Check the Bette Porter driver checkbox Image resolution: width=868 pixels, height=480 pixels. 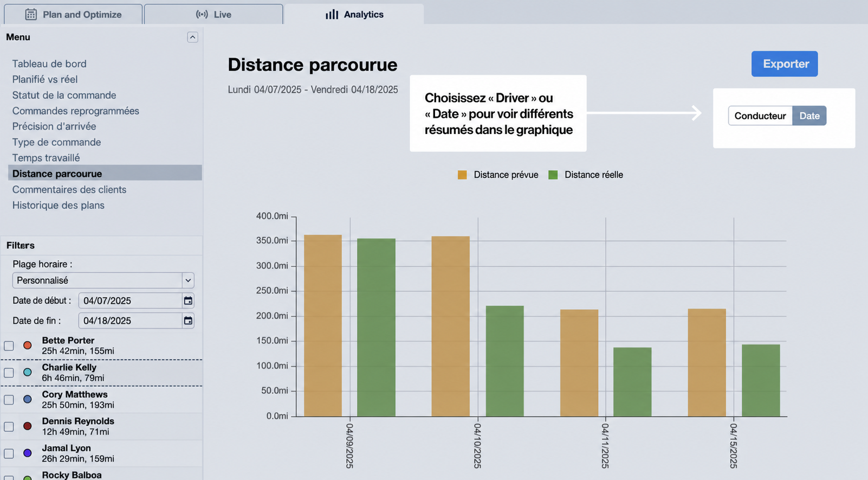pos(9,346)
